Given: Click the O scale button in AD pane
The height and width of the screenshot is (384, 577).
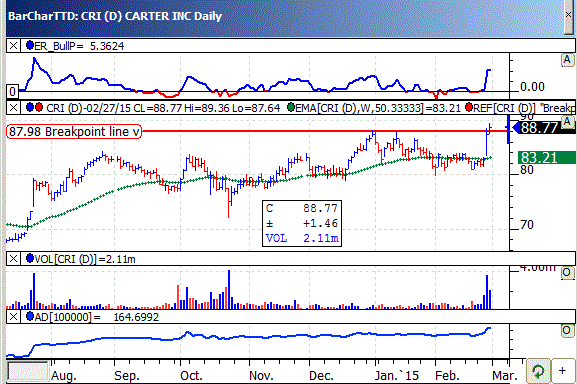Looking at the screenshot, I should [x=567, y=330].
